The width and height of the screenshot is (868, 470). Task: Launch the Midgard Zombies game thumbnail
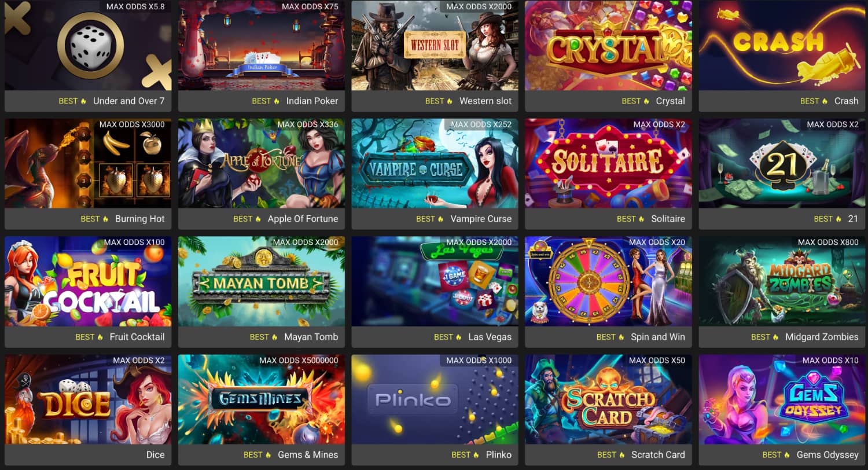point(782,281)
